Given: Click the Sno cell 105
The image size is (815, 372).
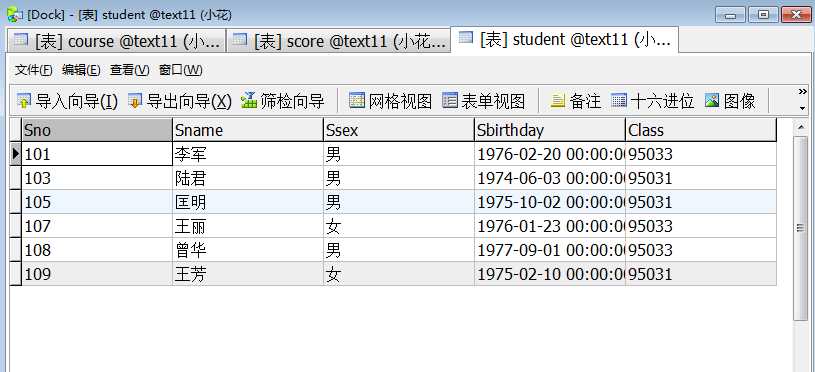Looking at the screenshot, I should pos(97,202).
